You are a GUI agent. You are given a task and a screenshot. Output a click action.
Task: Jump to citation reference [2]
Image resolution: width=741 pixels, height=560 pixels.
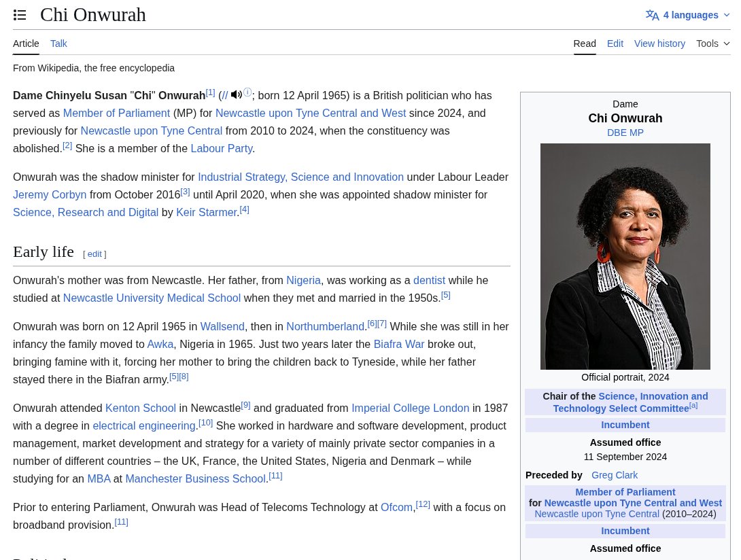67,145
